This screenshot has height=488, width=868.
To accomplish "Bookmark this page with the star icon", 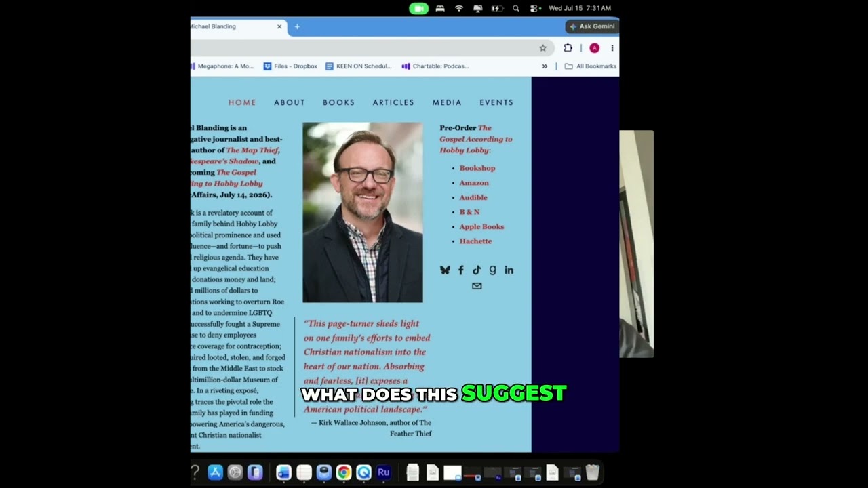I will point(542,48).
